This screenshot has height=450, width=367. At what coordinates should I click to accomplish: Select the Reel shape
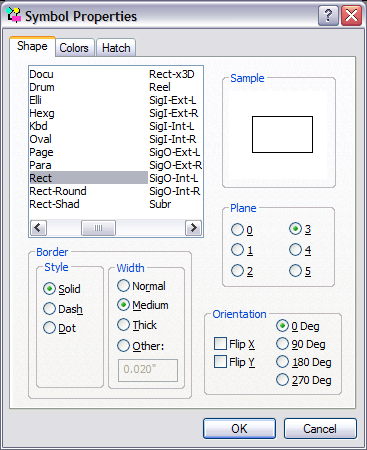click(160, 87)
